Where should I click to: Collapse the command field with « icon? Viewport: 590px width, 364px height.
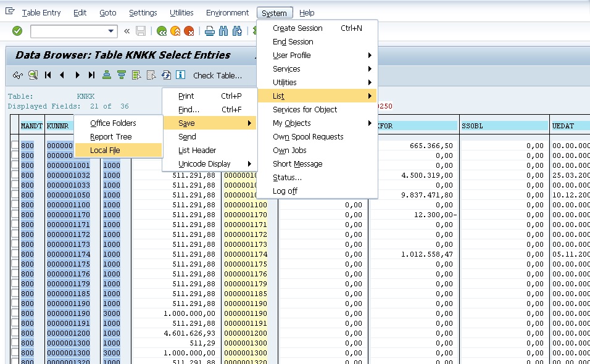[127, 31]
